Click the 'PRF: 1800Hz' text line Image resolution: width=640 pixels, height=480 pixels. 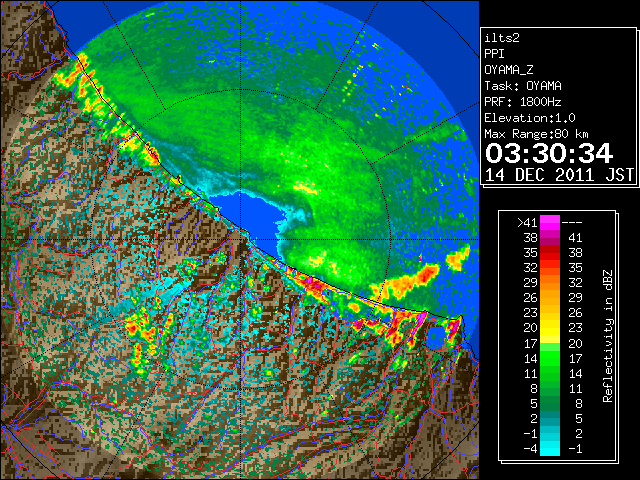(523, 102)
